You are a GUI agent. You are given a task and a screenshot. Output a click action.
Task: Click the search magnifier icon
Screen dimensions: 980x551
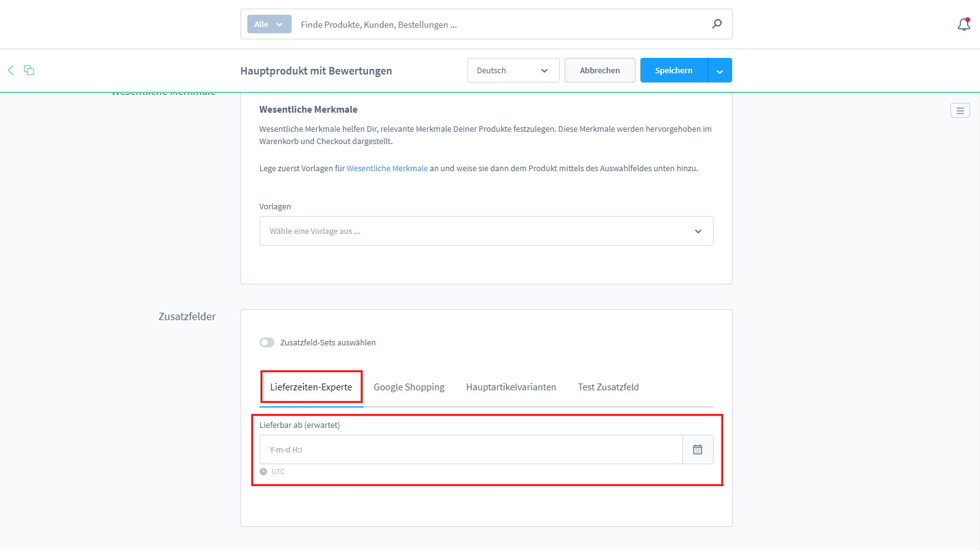click(x=717, y=24)
